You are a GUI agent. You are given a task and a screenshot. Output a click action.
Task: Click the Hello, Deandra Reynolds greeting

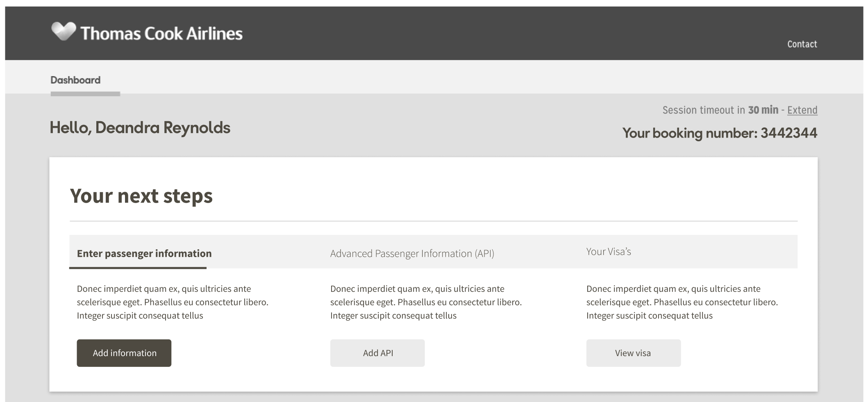140,128
